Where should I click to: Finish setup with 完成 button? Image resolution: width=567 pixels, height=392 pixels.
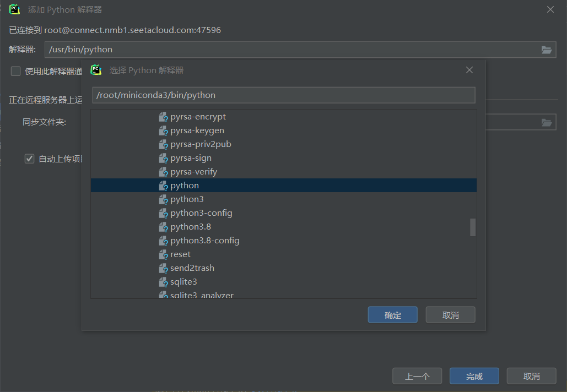(x=474, y=376)
